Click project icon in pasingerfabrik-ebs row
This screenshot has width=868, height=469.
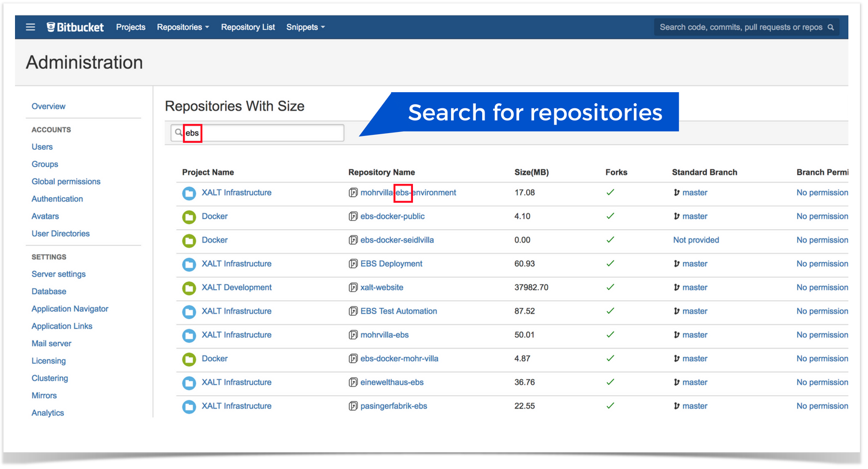[x=189, y=406]
